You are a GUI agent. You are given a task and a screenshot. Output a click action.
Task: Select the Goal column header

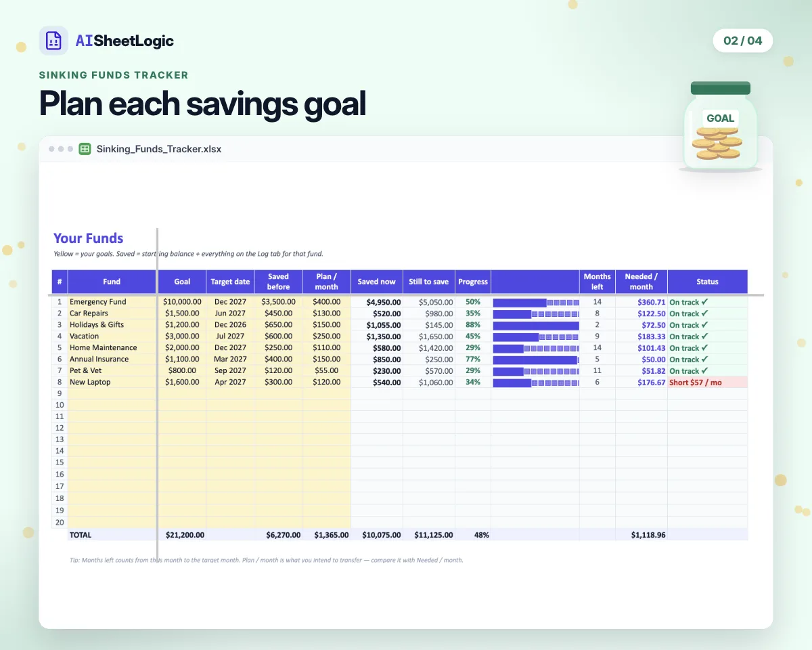click(x=182, y=282)
